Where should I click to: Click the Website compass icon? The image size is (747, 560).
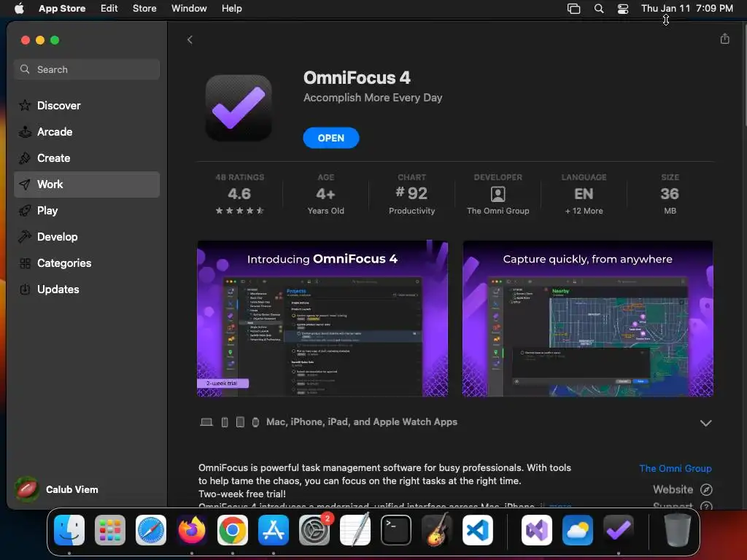(x=706, y=489)
